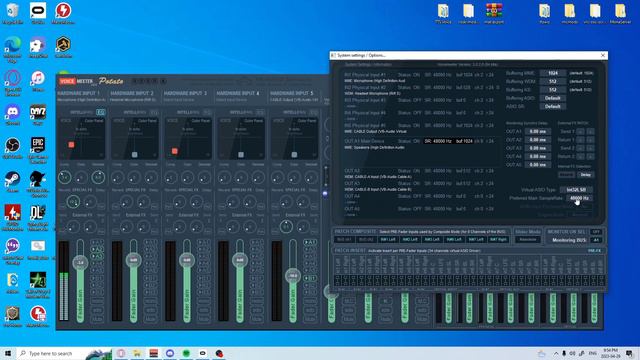
Task: Change Buffering ASIO Default setting
Action: pyautogui.click(x=553, y=98)
